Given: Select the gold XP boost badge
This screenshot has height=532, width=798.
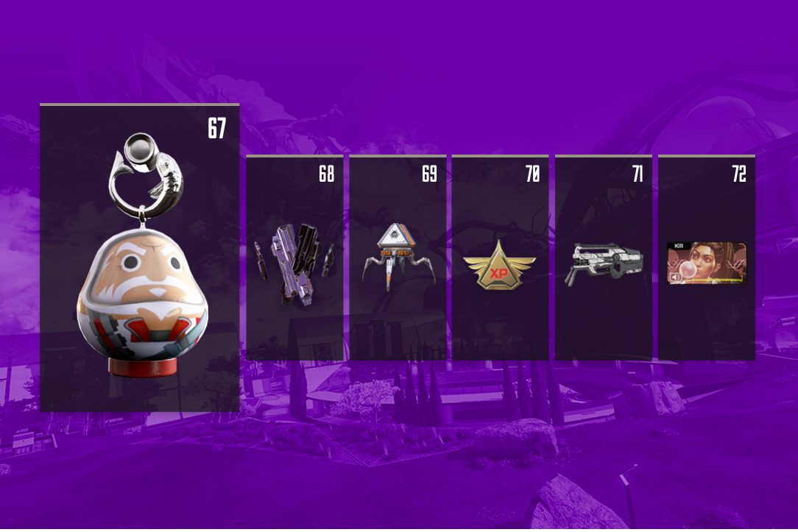Looking at the screenshot, I should point(500,265).
